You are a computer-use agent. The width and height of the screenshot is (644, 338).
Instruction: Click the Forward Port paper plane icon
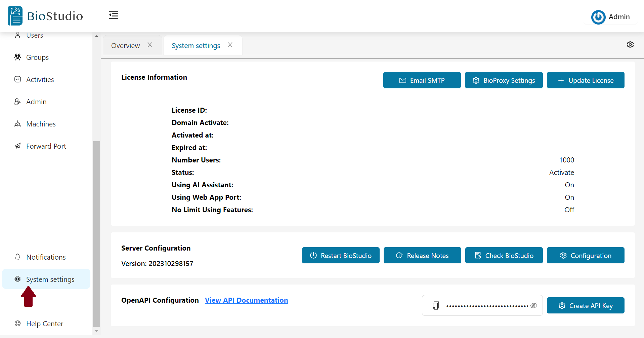click(18, 146)
